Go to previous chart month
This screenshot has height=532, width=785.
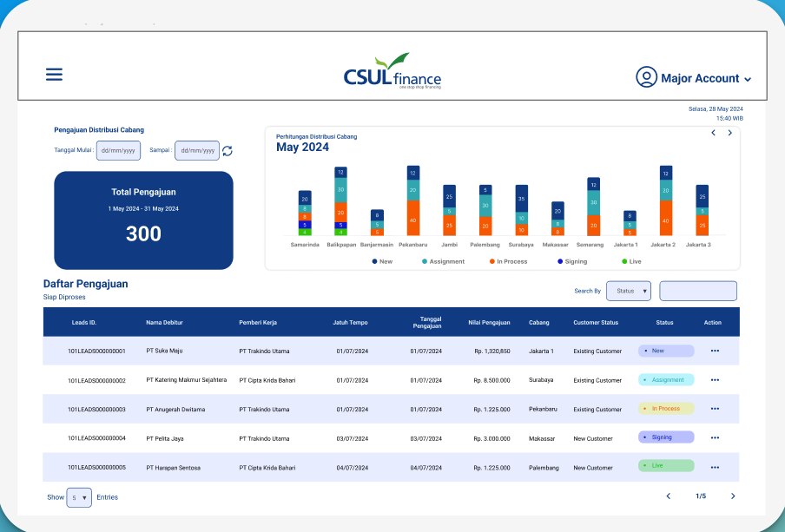[x=714, y=133]
